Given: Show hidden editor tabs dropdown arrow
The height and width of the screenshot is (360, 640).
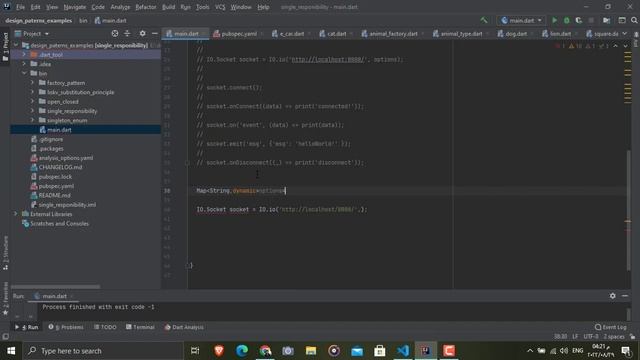Looking at the screenshot, I should (x=625, y=33).
